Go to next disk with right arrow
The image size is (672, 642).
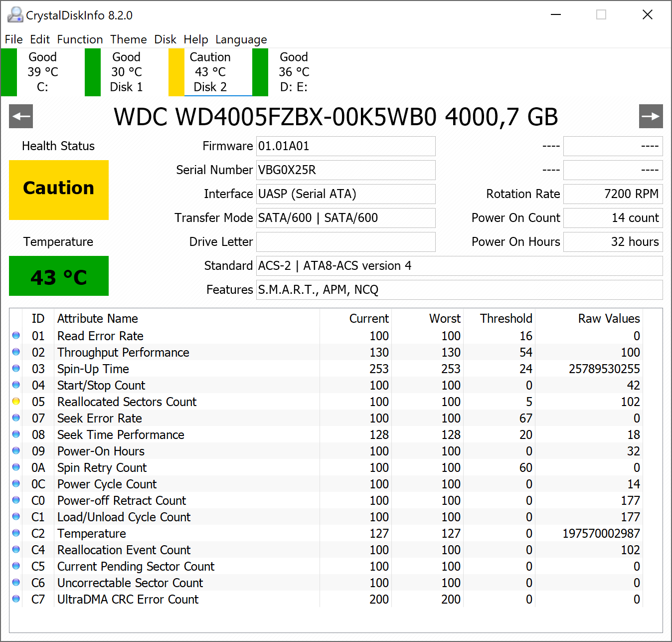pos(651,116)
